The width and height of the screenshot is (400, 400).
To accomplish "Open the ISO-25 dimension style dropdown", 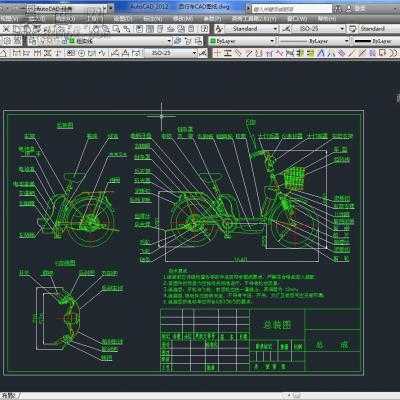I will coord(319,29).
